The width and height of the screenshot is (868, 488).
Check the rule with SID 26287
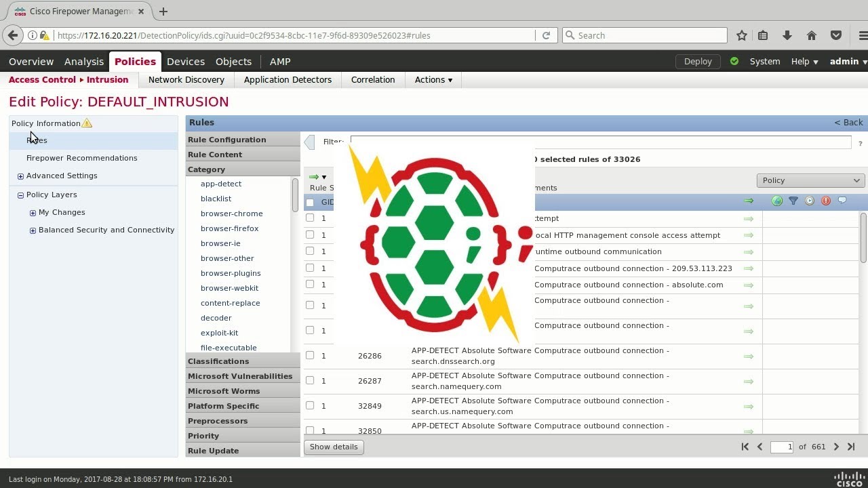(x=310, y=380)
